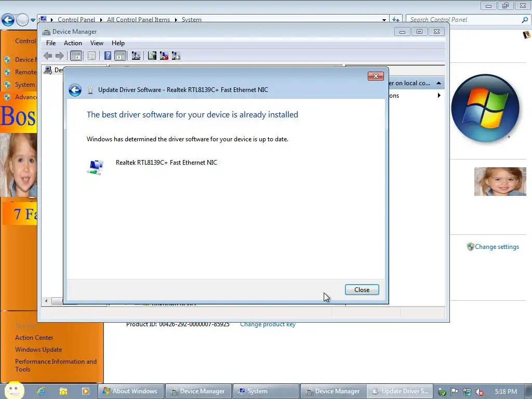Expand the breadcrumb arrow after Control Panel

click(x=101, y=20)
